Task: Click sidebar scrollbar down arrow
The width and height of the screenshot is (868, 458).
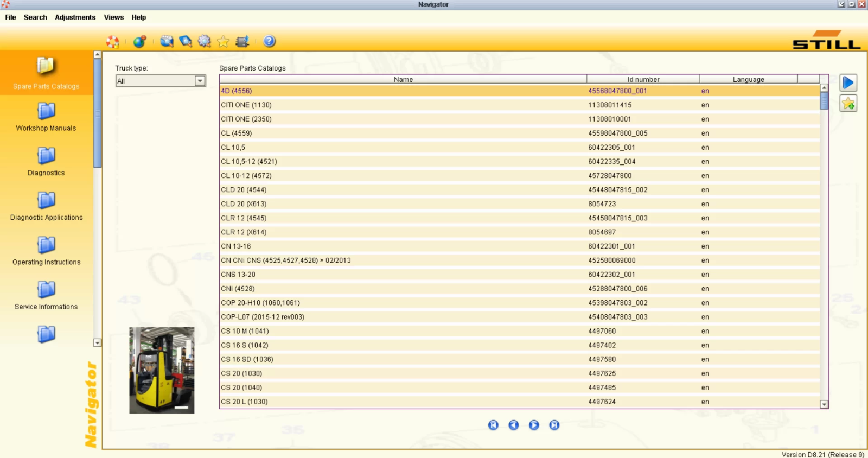Action: point(98,343)
